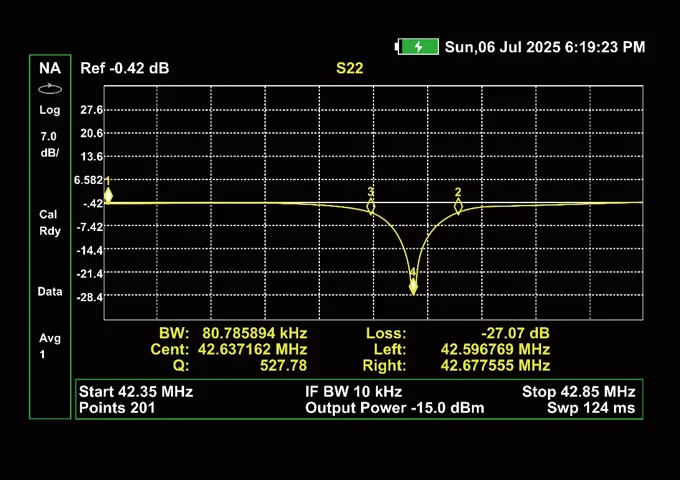The image size is (680, 480).
Task: Click the Data trace label
Action: pos(50,291)
